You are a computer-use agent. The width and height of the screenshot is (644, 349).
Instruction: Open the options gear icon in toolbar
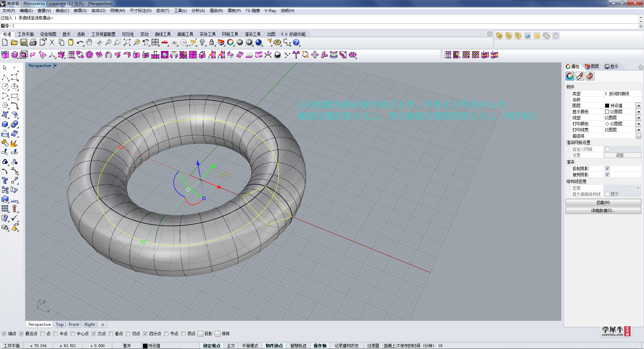pos(277,43)
